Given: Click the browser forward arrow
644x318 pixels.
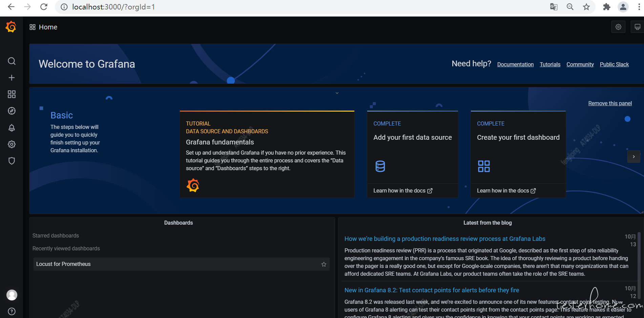Looking at the screenshot, I should 27,7.
